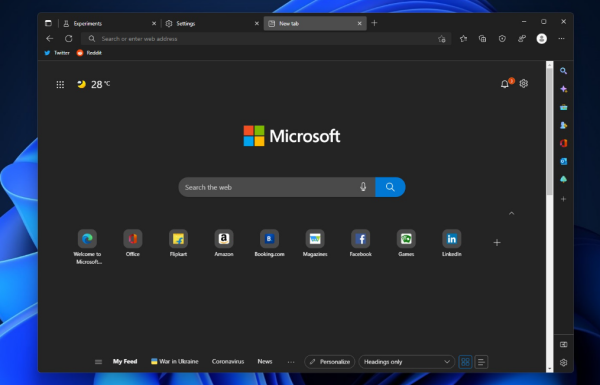Open the Discover sparkle icon in sidebar

[563, 89]
